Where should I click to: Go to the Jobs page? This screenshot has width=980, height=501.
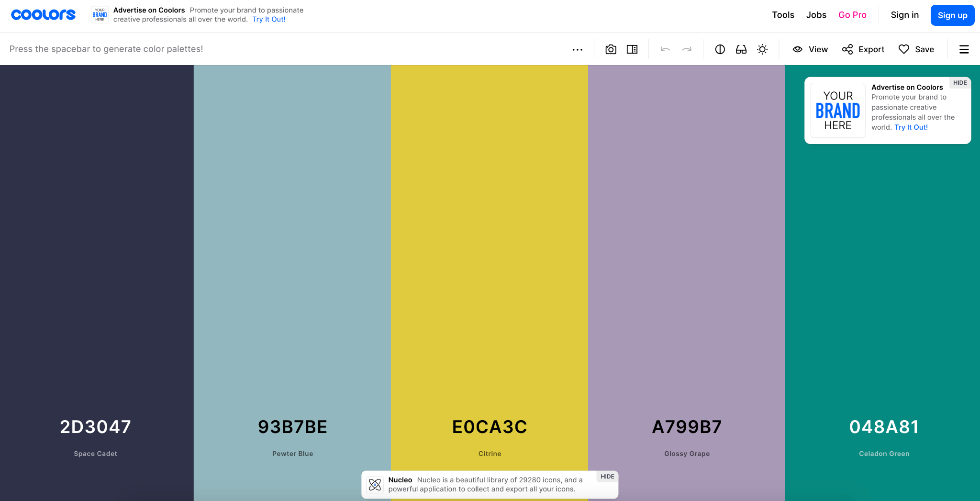816,15
